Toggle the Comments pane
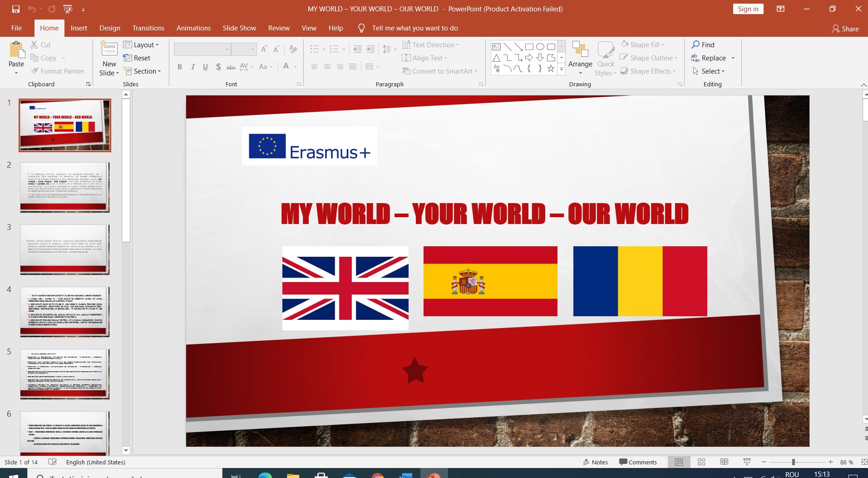Image resolution: width=868 pixels, height=478 pixels. coord(638,462)
